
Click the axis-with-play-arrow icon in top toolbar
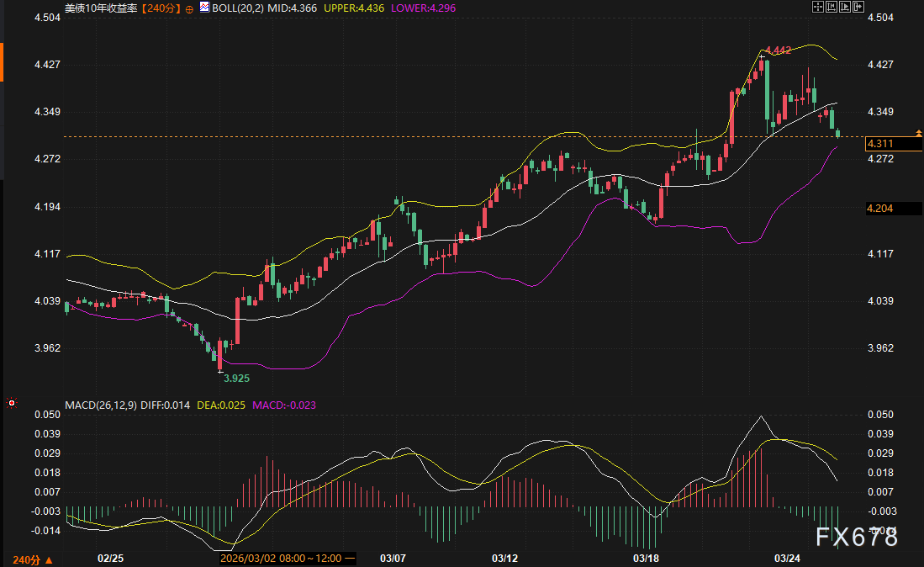(x=843, y=7)
